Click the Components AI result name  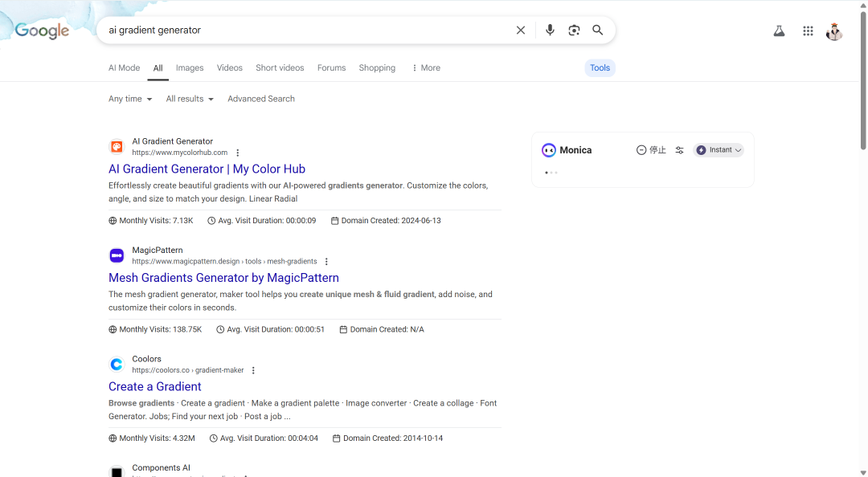(161, 468)
